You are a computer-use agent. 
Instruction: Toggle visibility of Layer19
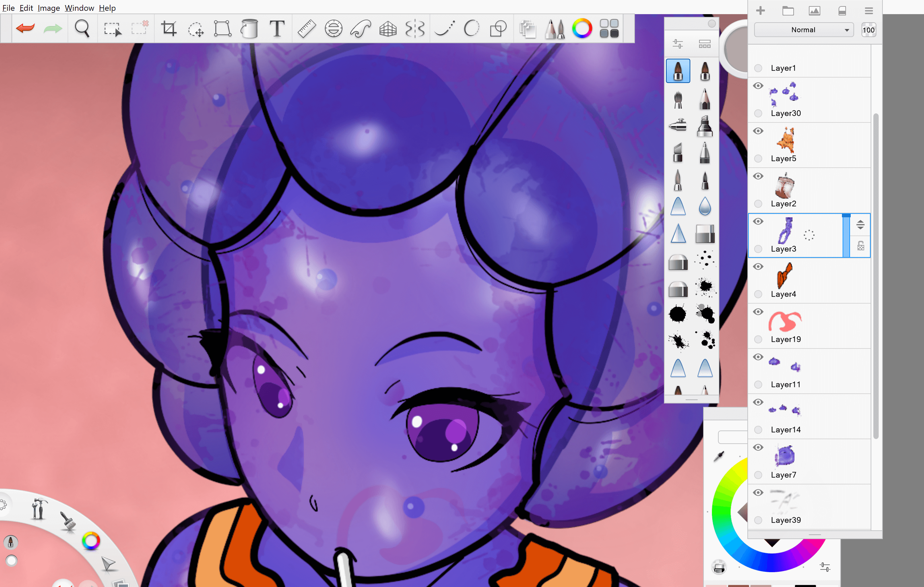click(758, 312)
